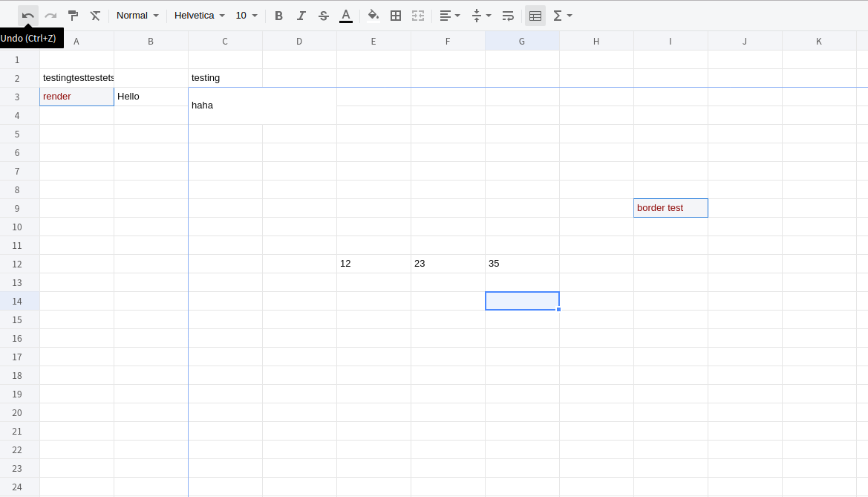Open the Helvetica font family dropdown
868x497 pixels.
point(199,15)
